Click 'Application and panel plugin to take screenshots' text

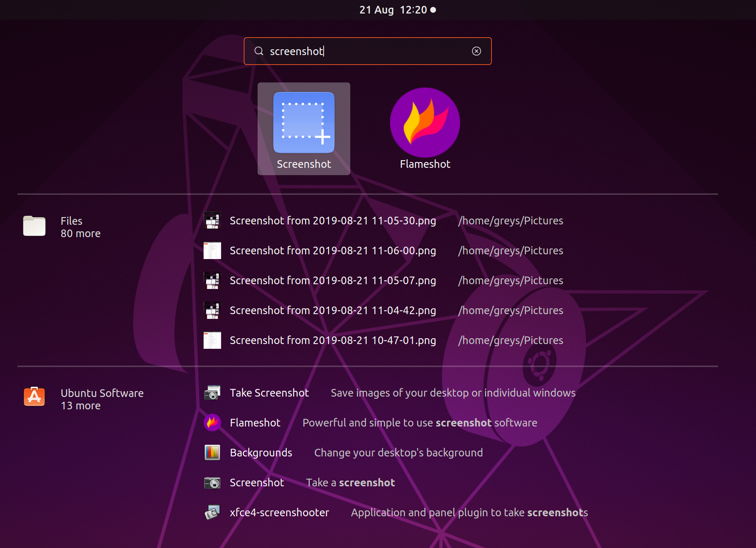coord(470,512)
